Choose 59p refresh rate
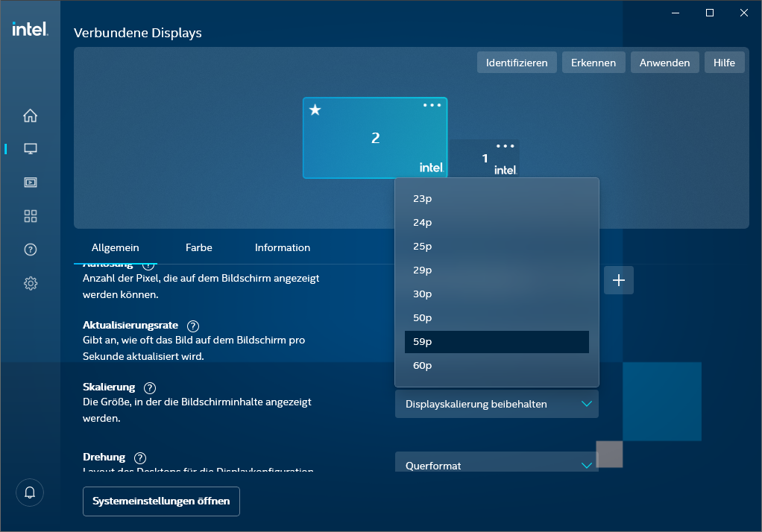Screen dimensions: 762x532 pos(497,341)
